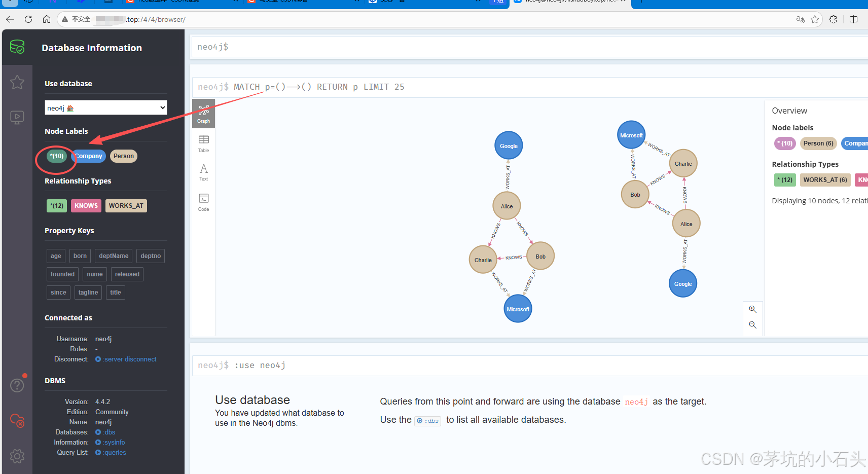
Task: Open the Favorites star sidebar panel
Action: [x=17, y=82]
